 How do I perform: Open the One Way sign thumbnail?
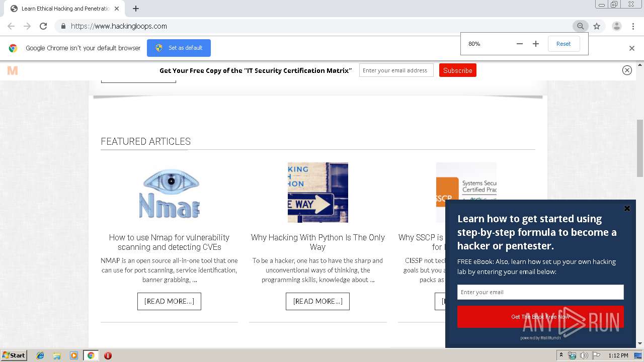click(x=318, y=193)
